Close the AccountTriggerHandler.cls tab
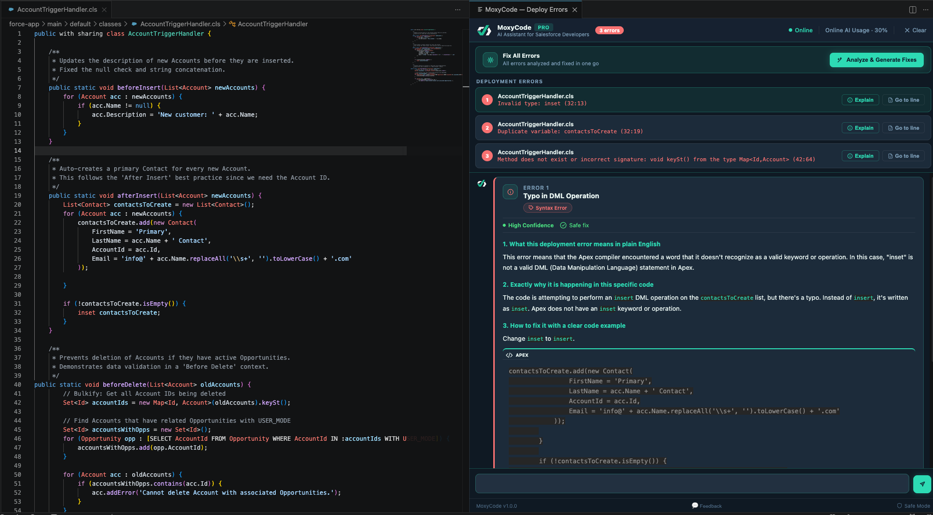 pyautogui.click(x=105, y=10)
